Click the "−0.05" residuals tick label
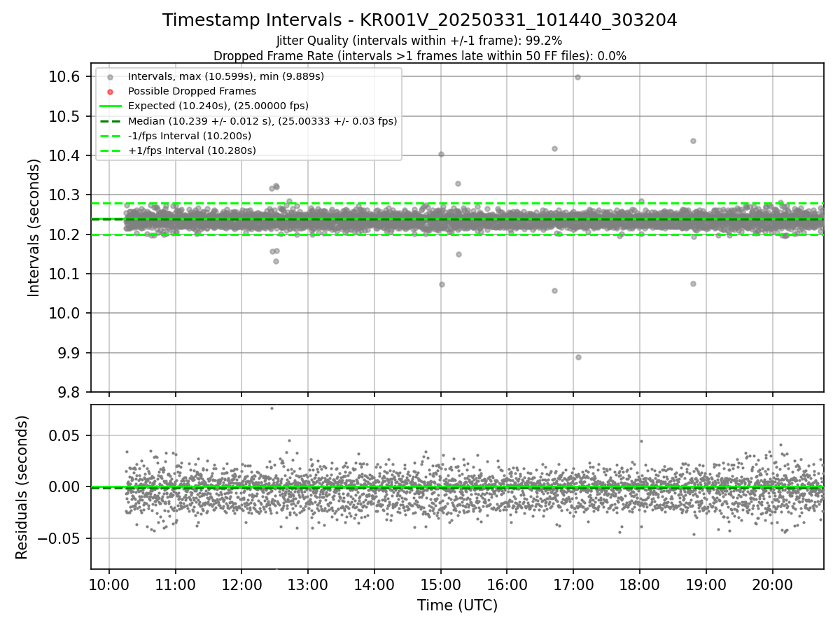 click(x=60, y=538)
